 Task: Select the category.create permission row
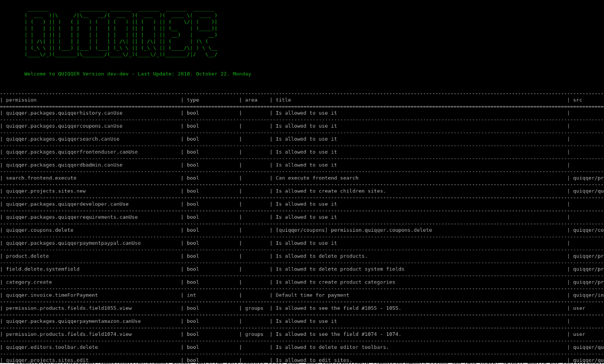30,282
